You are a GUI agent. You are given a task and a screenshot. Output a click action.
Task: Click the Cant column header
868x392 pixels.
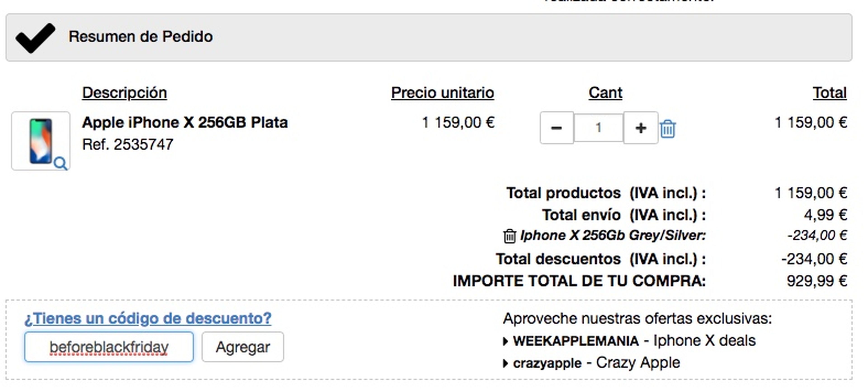point(605,93)
